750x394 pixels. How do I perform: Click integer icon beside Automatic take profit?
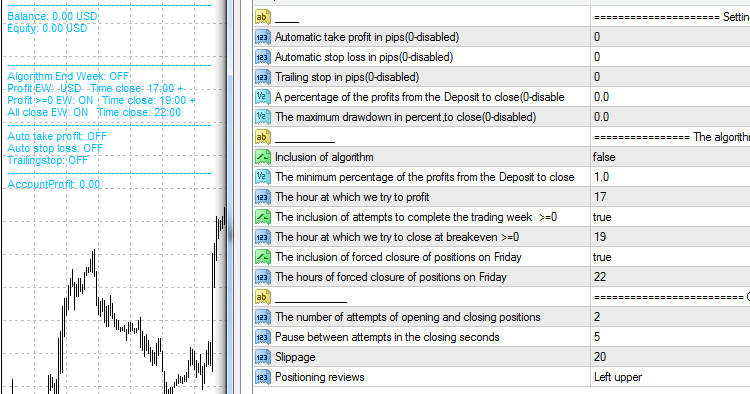click(x=263, y=37)
